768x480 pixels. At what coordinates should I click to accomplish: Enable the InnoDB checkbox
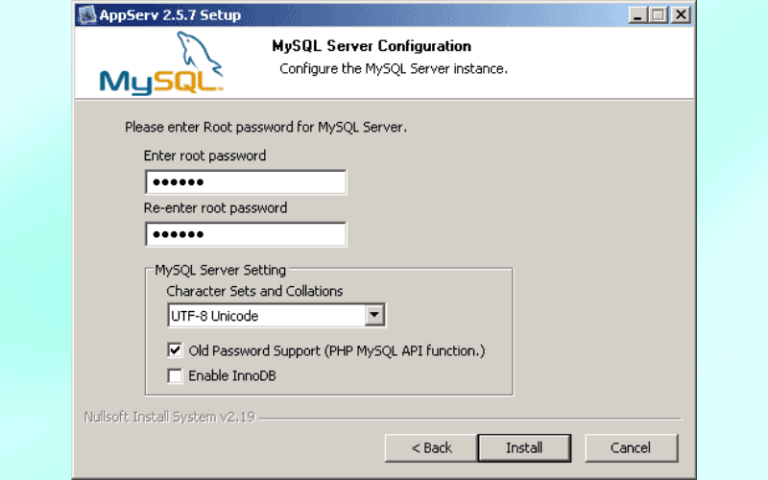[x=175, y=376]
